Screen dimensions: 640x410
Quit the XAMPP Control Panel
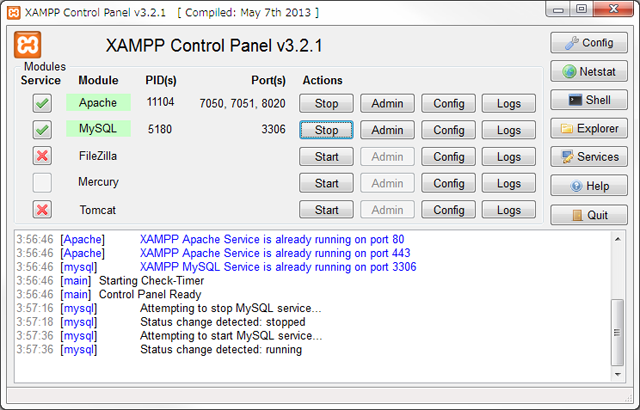coord(588,215)
